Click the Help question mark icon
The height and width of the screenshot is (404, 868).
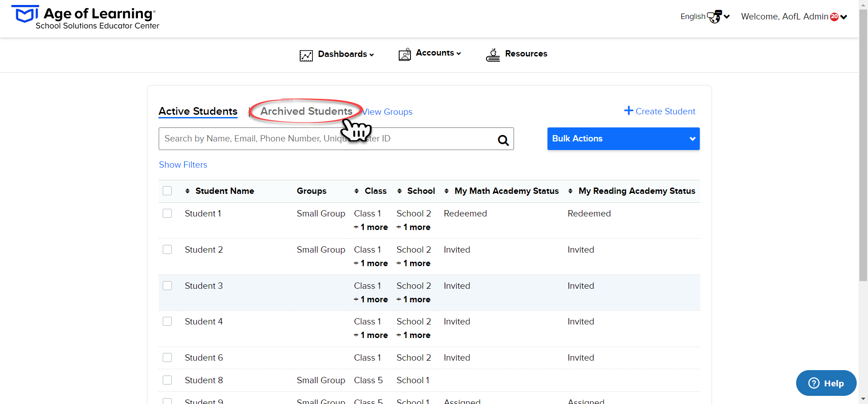pyautogui.click(x=814, y=383)
